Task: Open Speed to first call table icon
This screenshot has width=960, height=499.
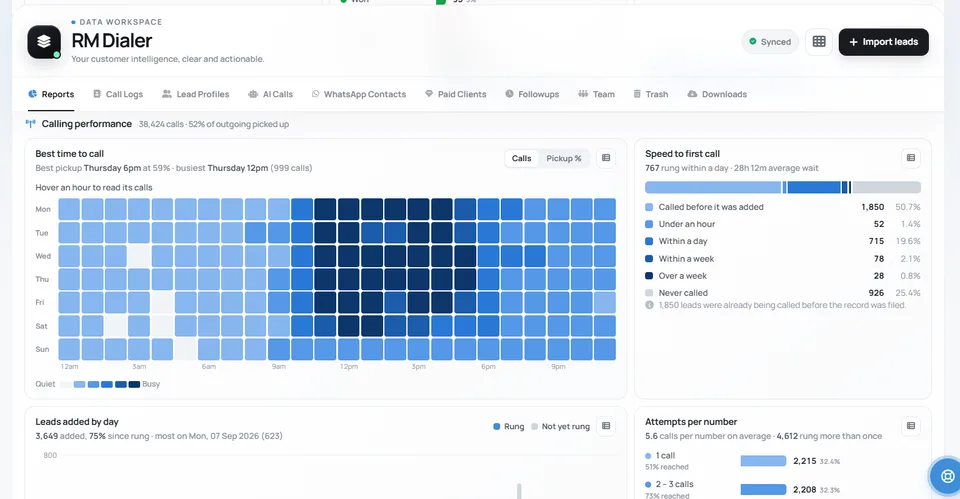Action: (910, 158)
